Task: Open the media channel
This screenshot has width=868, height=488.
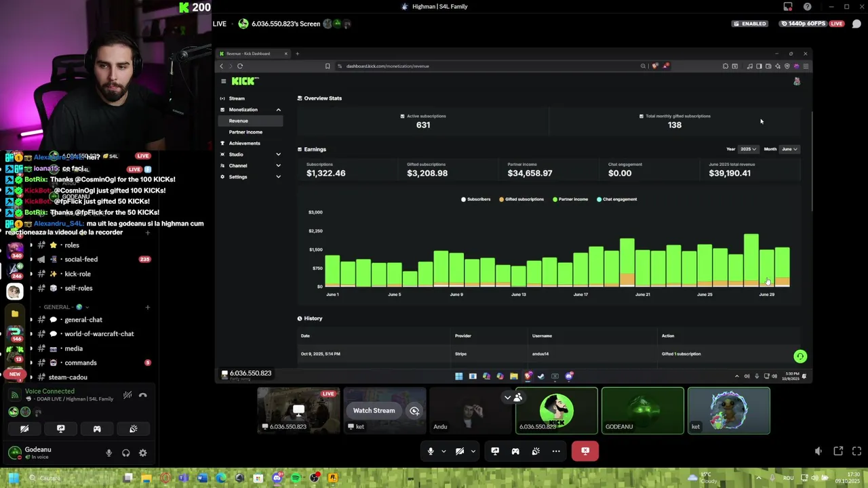Action: (x=73, y=348)
